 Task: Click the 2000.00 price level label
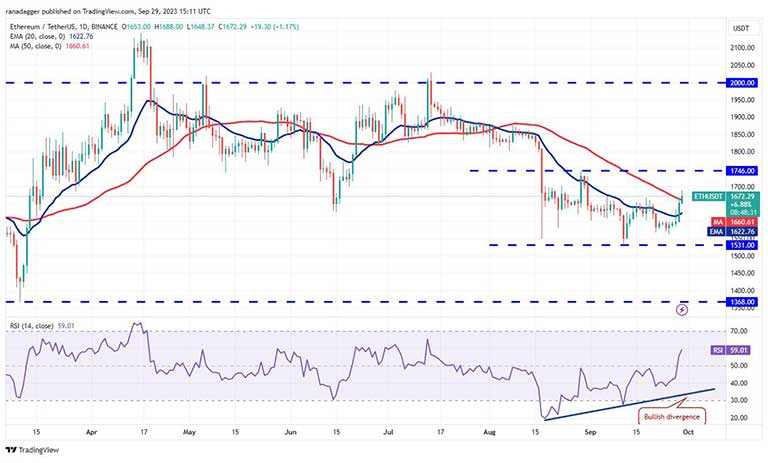coord(743,83)
